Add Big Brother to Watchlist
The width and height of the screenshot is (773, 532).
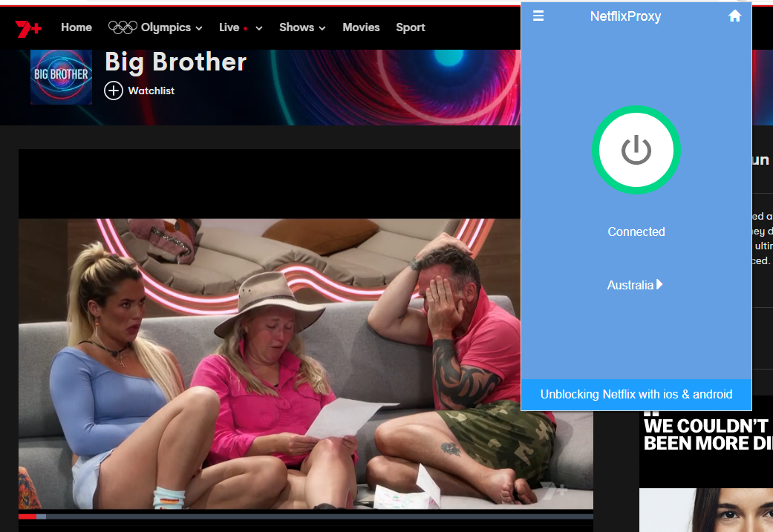click(x=139, y=91)
